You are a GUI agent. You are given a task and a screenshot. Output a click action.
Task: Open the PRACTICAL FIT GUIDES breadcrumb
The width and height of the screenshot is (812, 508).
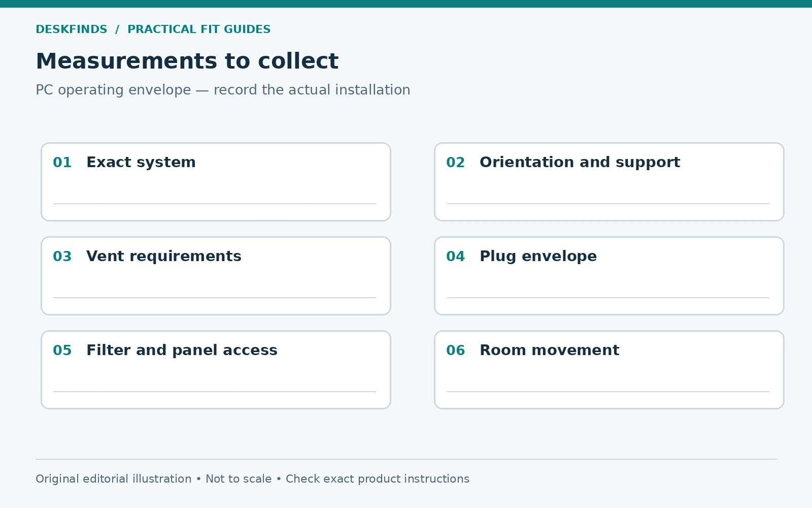199,29
